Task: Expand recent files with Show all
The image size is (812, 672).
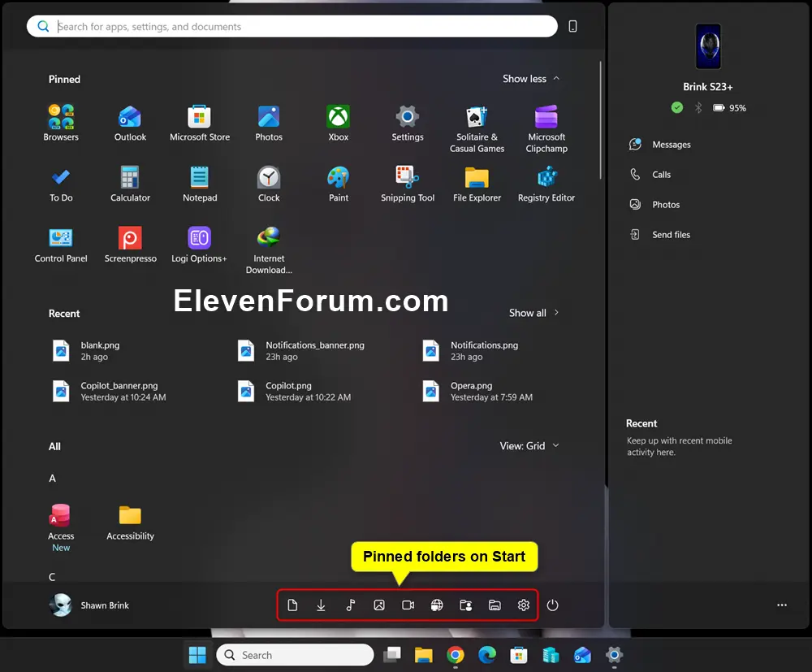Action: click(534, 313)
